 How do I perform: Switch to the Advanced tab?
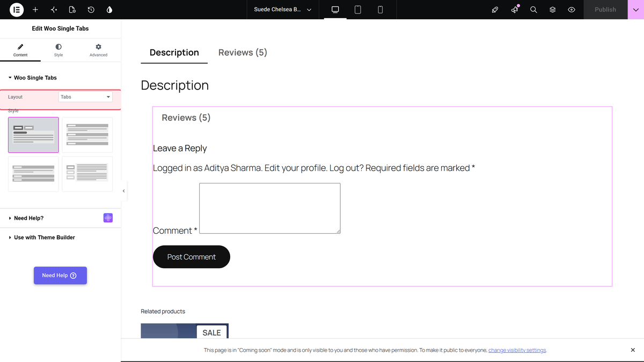(98, 50)
